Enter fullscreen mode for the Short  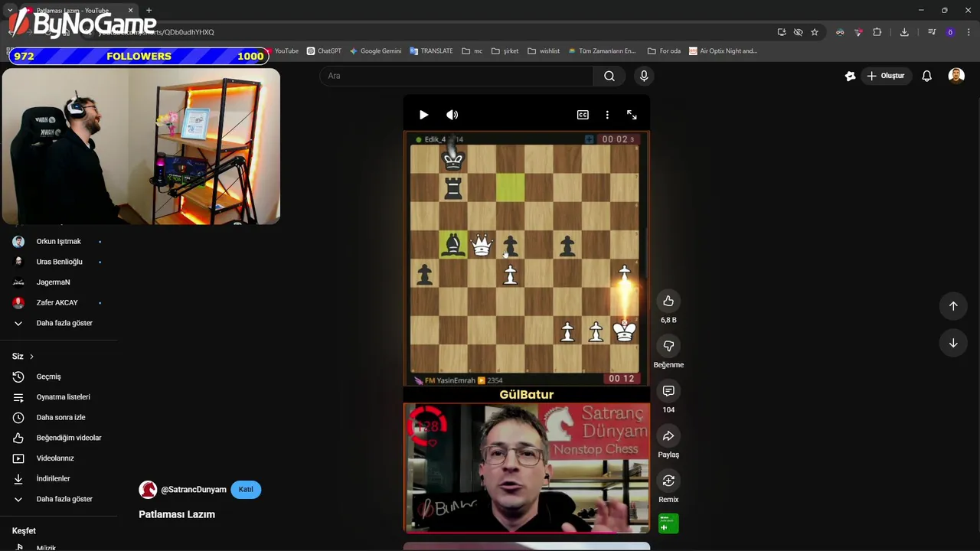click(632, 115)
